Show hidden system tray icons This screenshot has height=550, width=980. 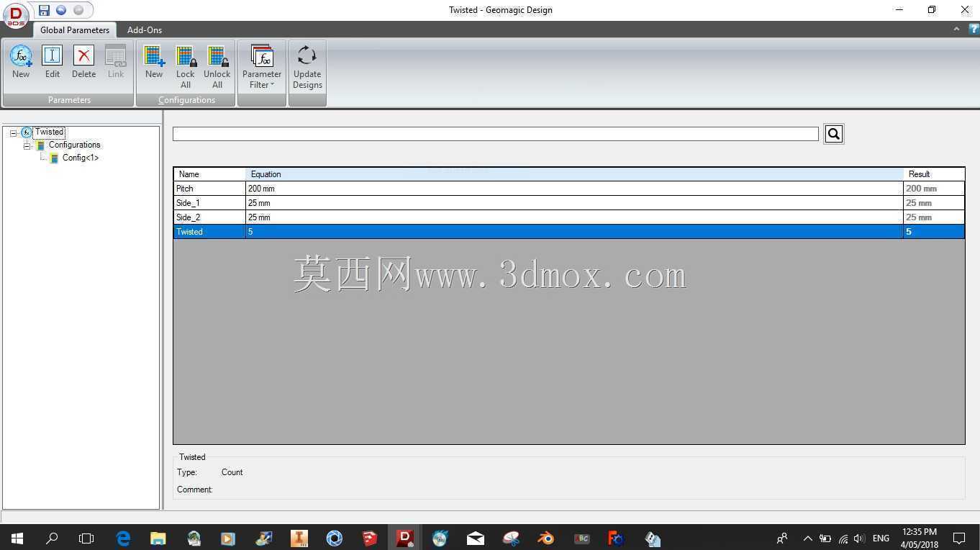807,538
